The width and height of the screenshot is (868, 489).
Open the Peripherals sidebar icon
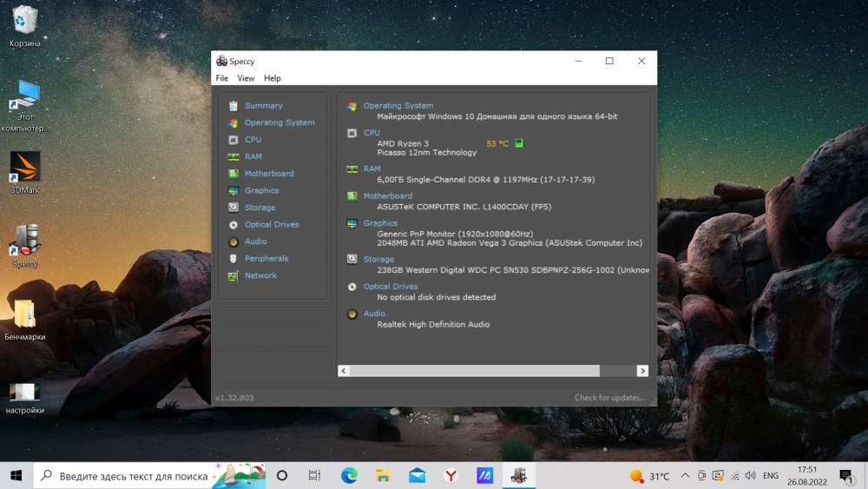click(x=233, y=259)
